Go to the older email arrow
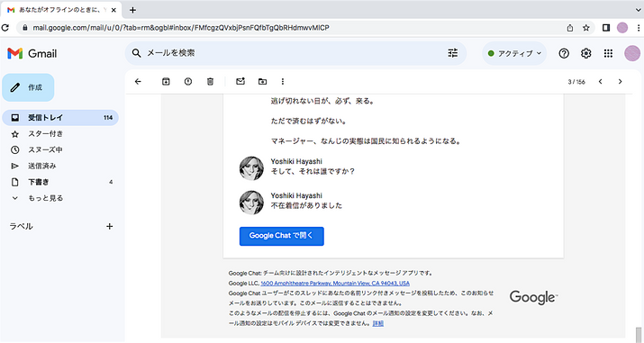The height and width of the screenshot is (343, 644). [621, 82]
